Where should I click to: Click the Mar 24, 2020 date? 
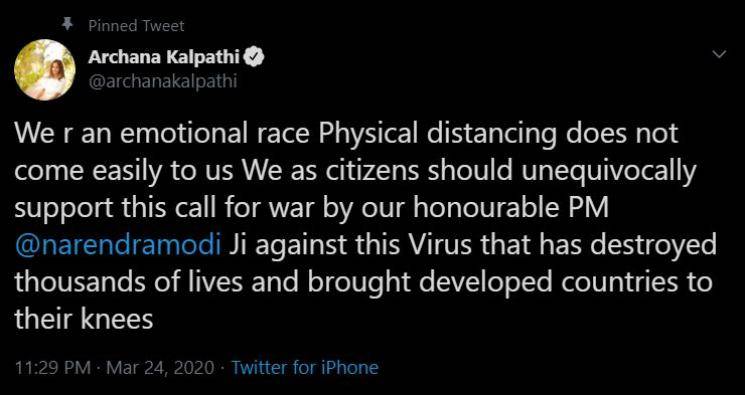160,368
